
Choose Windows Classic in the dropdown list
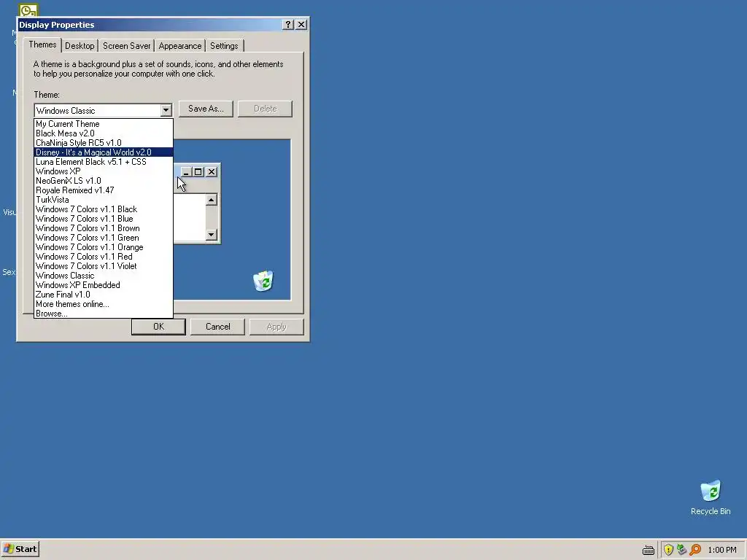pos(104,276)
